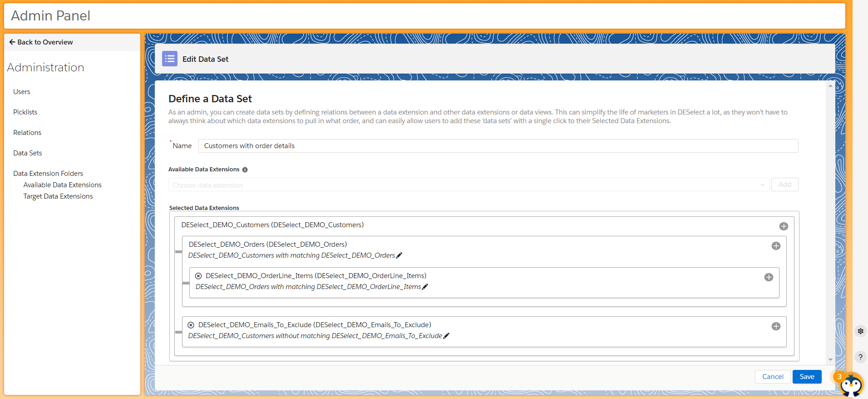
Task: Remove DESelect_DEMO_OrderLine_Items with its X icon
Action: pyautogui.click(x=198, y=276)
